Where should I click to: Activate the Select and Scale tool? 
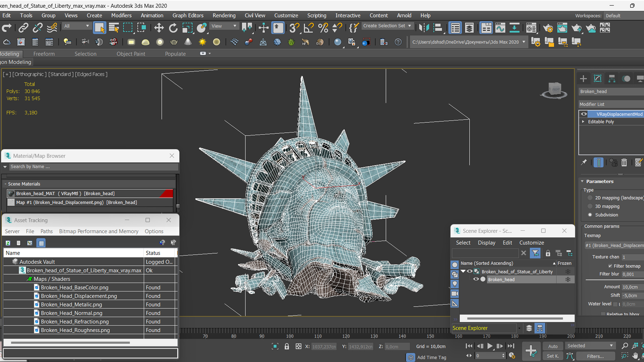[x=187, y=28]
